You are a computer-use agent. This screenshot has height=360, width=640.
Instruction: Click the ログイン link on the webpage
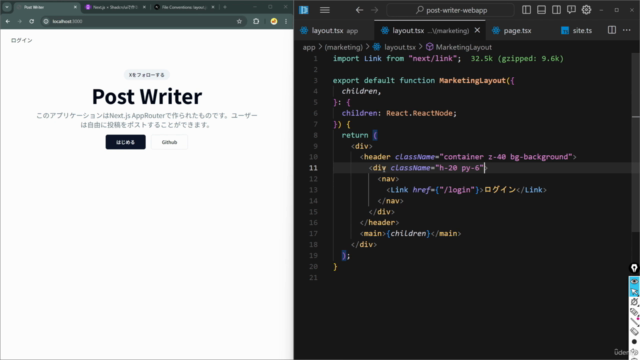click(x=22, y=40)
